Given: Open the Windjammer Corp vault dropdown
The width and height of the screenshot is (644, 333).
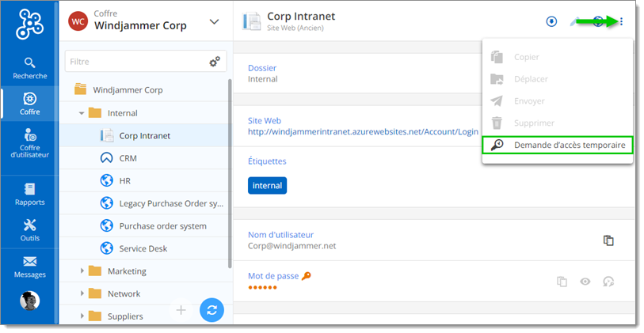Looking at the screenshot, I should click(214, 21).
